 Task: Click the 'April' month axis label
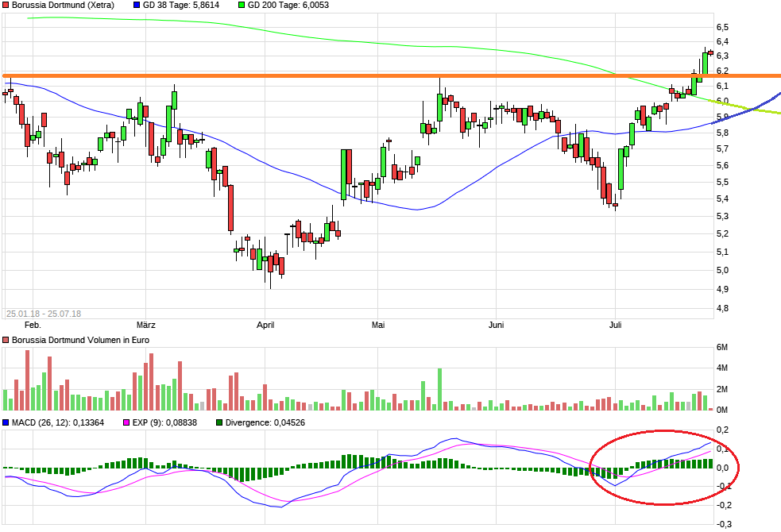[265, 325]
